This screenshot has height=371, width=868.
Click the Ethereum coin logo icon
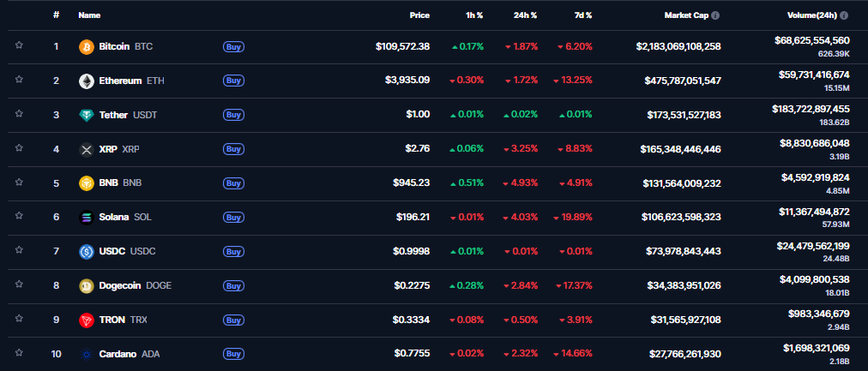pyautogui.click(x=86, y=81)
